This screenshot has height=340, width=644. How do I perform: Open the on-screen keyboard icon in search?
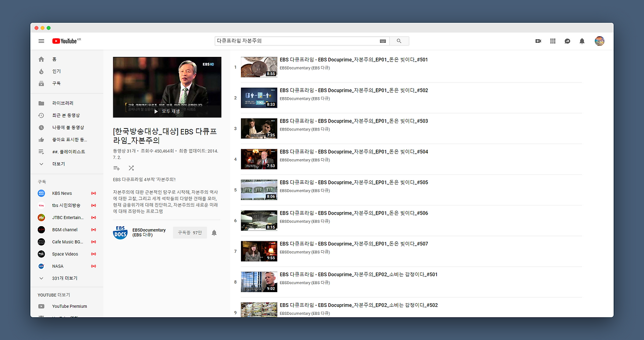coord(383,41)
